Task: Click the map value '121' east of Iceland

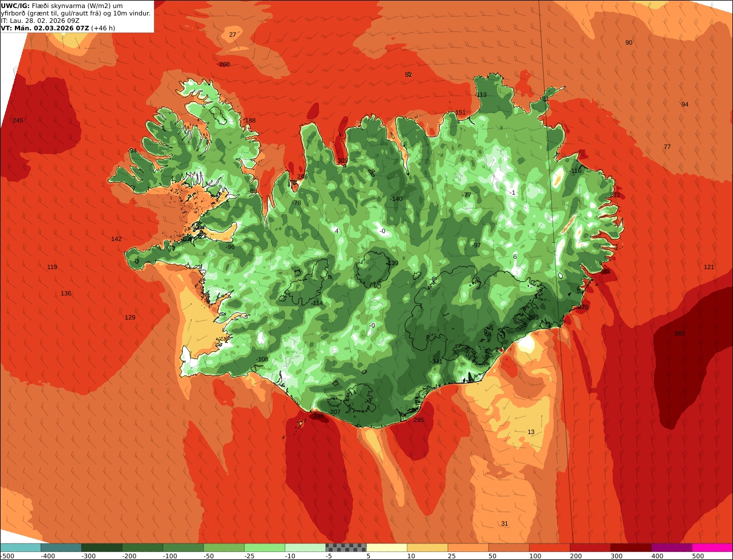Action: tap(709, 267)
